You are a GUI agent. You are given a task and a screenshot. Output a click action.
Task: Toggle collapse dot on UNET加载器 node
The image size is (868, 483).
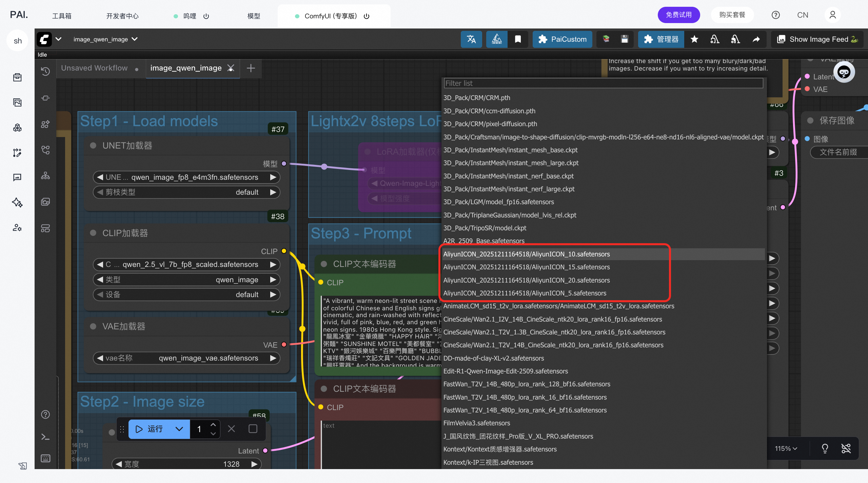coord(93,146)
